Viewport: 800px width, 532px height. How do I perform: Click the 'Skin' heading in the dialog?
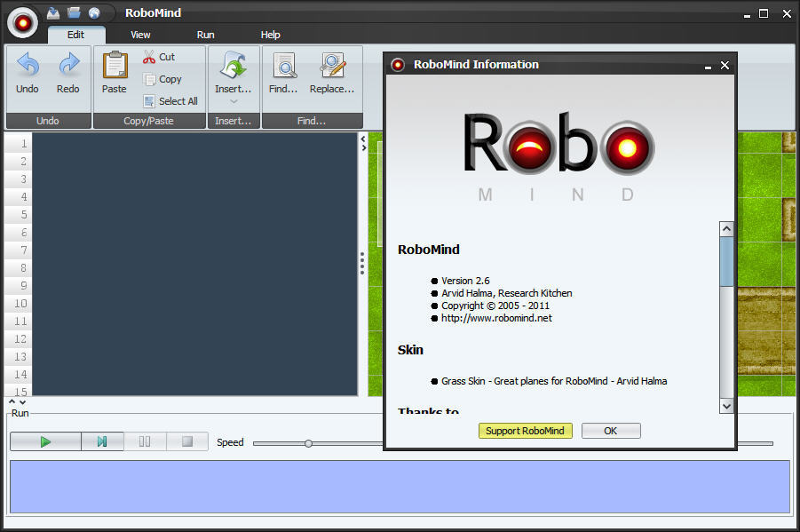point(411,350)
